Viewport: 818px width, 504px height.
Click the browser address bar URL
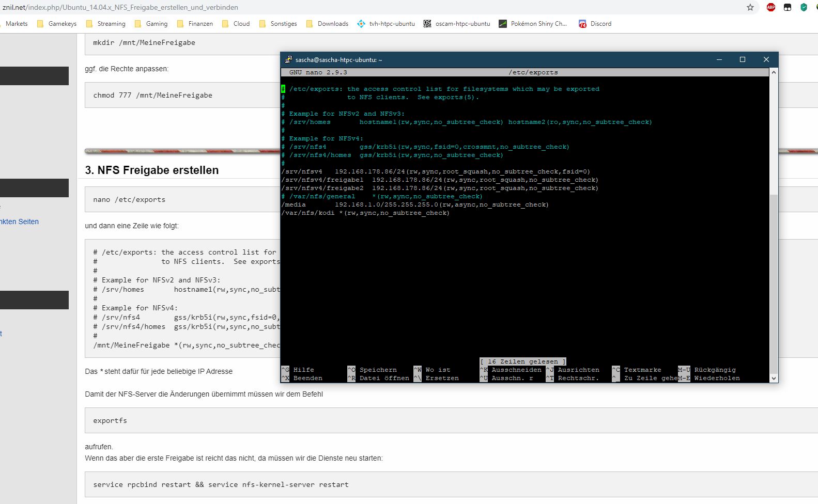pyautogui.click(x=120, y=7)
